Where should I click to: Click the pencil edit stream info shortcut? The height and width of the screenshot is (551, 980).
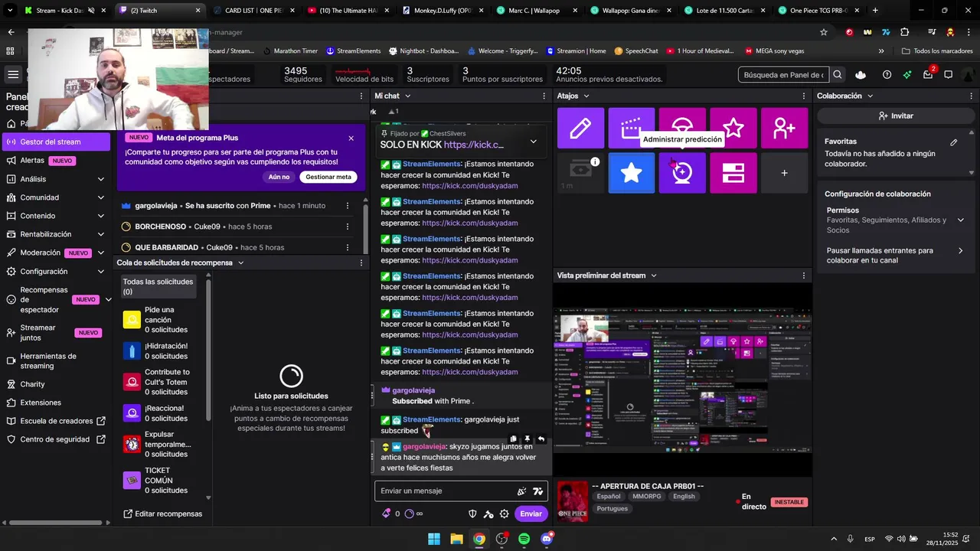pyautogui.click(x=580, y=128)
